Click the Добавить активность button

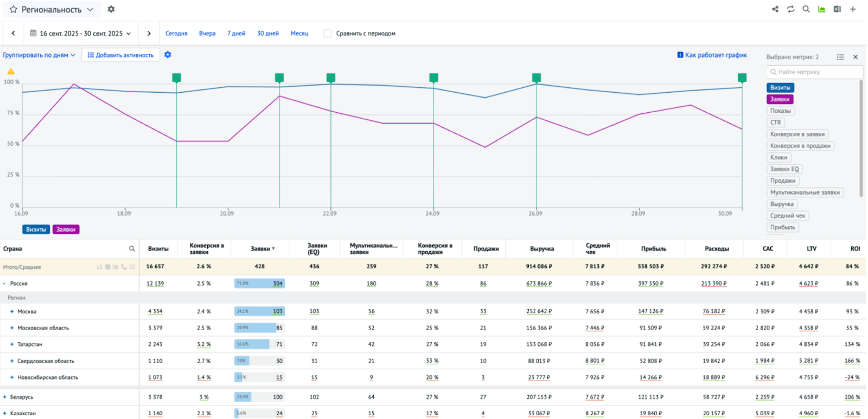tap(120, 55)
